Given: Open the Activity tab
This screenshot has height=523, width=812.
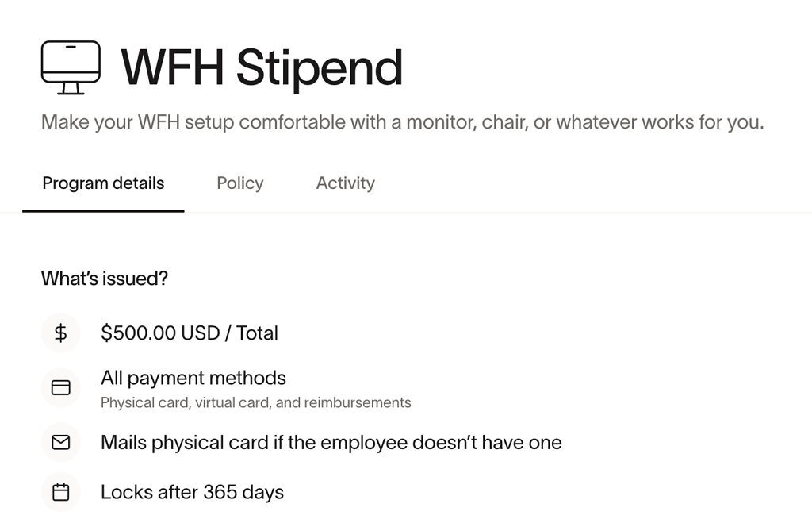Looking at the screenshot, I should tap(345, 183).
